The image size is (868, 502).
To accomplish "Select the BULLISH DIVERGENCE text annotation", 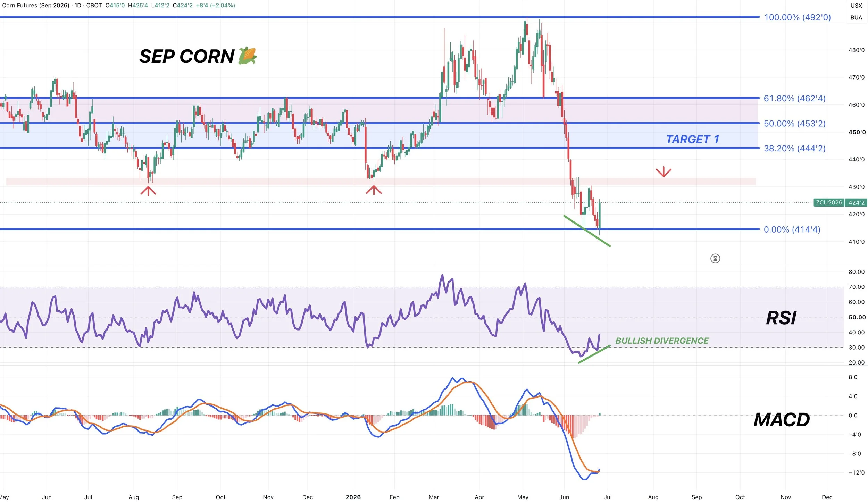I will pyautogui.click(x=662, y=341).
